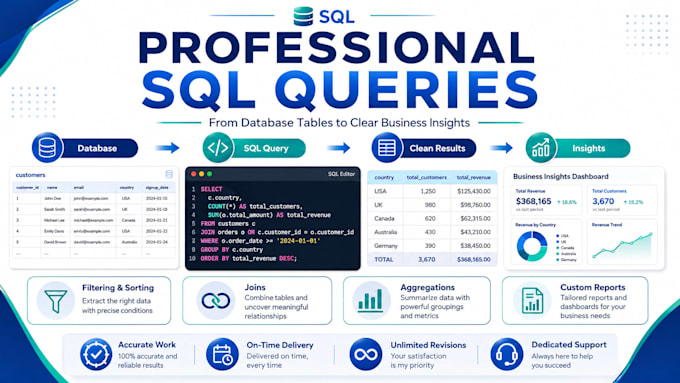680x383 pixels.
Task: Click the Clean Results pill label
Action: 437,148
